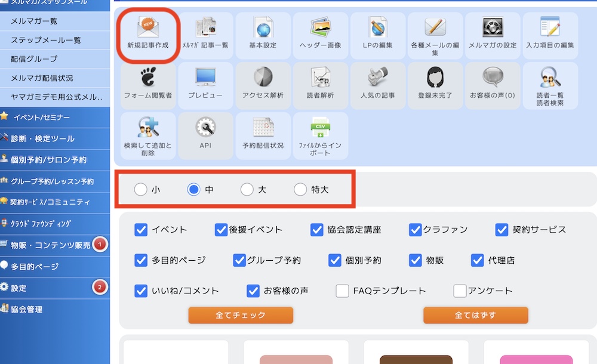Image resolution: width=597 pixels, height=364 pixels.
Task: Open the LPの編集 icon
Action: coord(377,33)
